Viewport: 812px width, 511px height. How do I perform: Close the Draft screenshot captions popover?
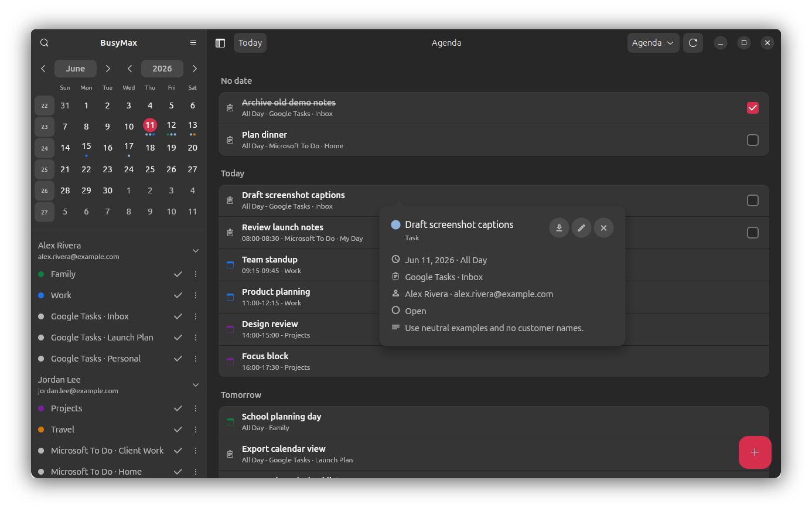click(x=603, y=228)
